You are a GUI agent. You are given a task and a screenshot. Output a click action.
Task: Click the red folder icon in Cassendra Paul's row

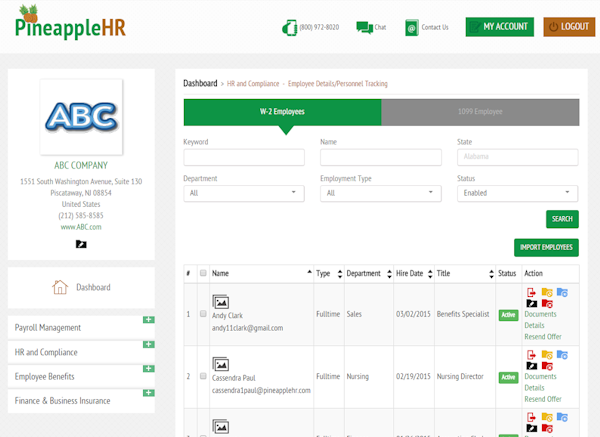click(x=547, y=366)
